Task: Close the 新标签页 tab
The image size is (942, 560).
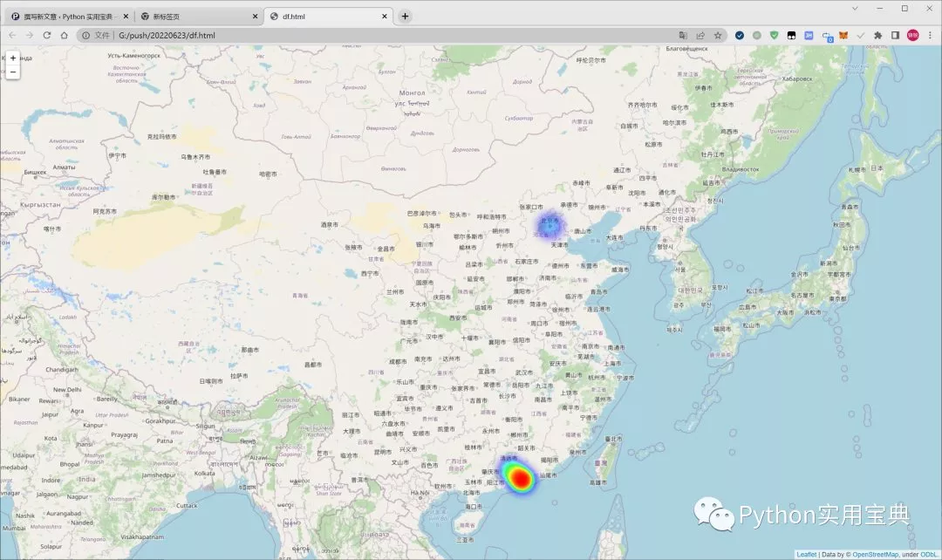Action: click(x=255, y=17)
